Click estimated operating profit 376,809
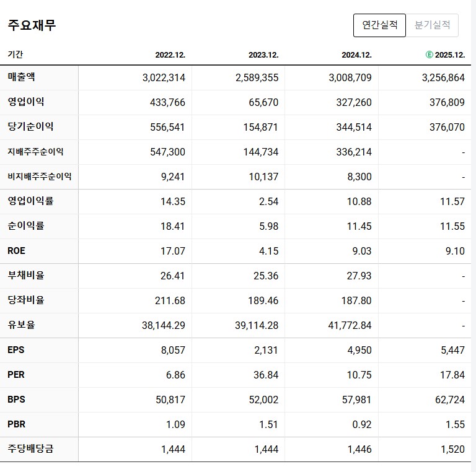The image size is (476, 472). 447,103
